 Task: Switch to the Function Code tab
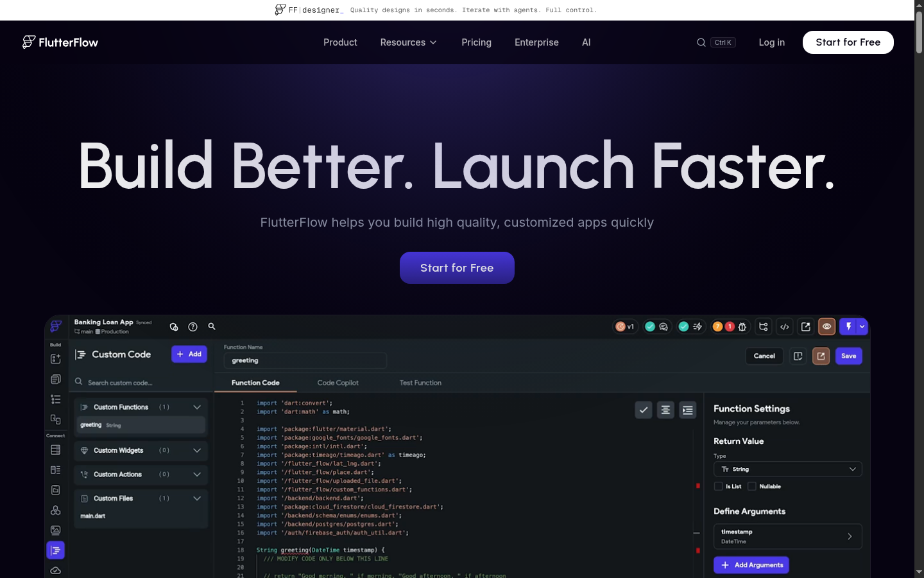click(255, 383)
